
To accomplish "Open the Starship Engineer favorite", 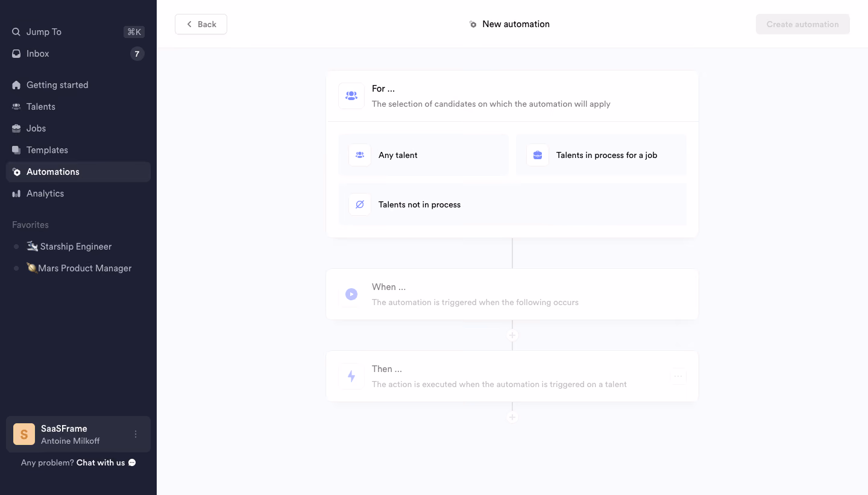I will pos(78,247).
